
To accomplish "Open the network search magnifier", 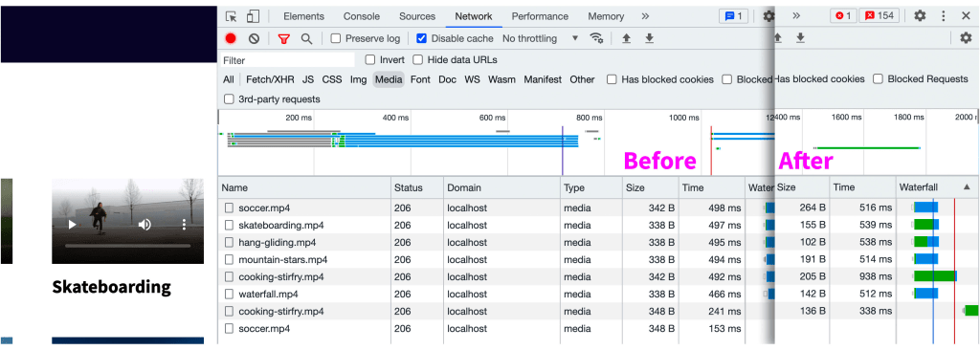I will (306, 38).
